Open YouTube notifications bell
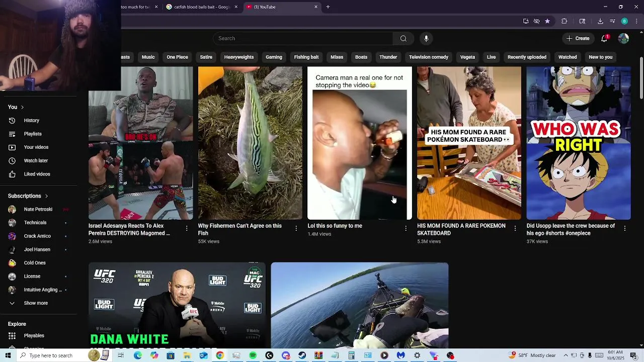 [x=605, y=38]
